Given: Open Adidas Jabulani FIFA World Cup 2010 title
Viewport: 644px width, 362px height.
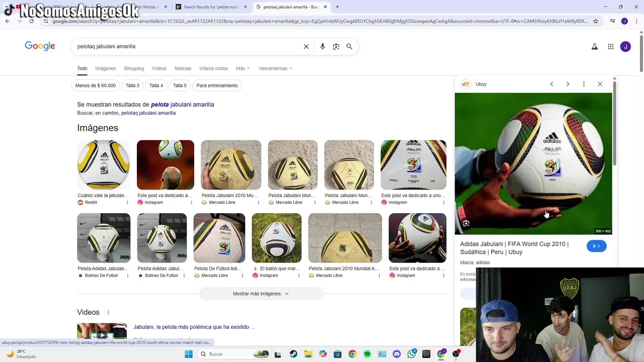Looking at the screenshot, I should (x=514, y=248).
